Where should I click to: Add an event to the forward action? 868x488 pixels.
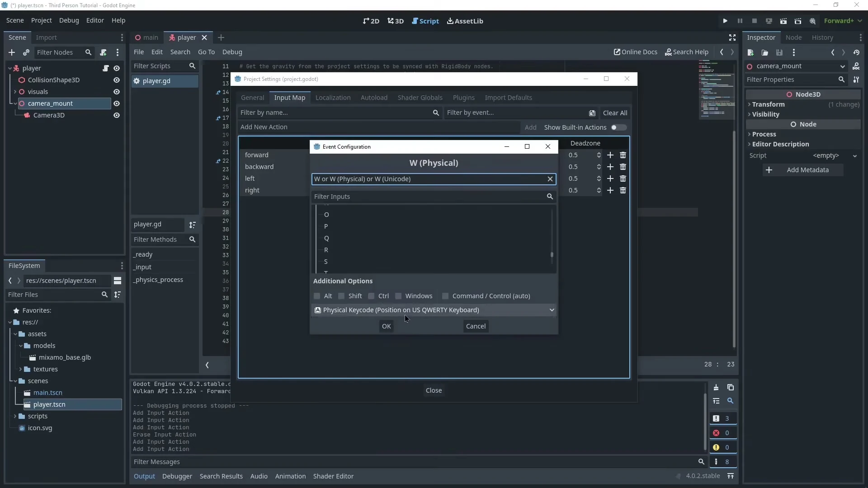coord(610,155)
